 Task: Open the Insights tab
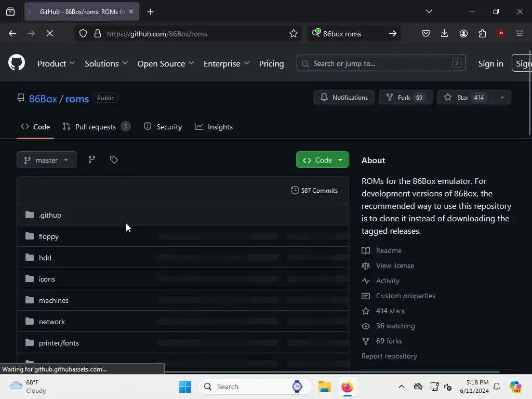click(214, 127)
